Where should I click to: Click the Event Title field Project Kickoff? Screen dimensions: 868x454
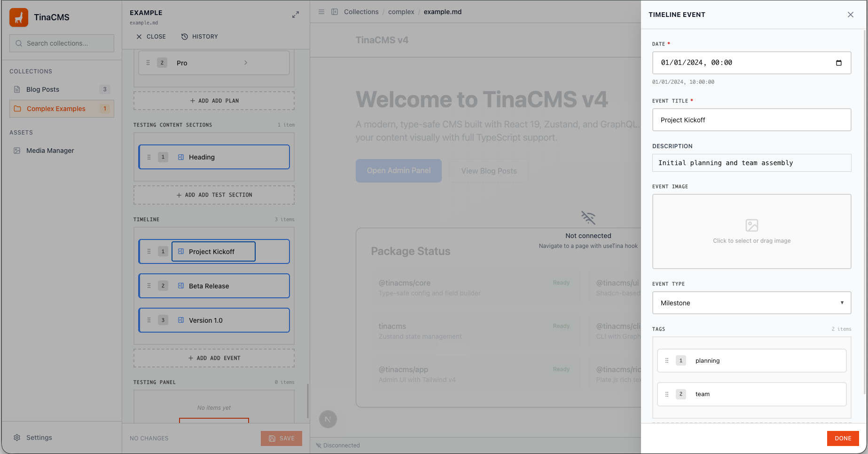(752, 120)
